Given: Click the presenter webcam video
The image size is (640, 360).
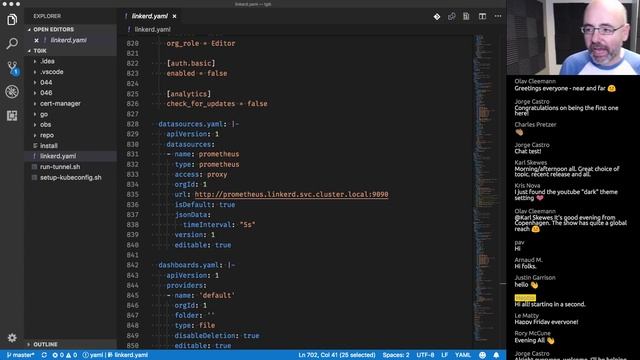Looking at the screenshot, I should [573, 37].
